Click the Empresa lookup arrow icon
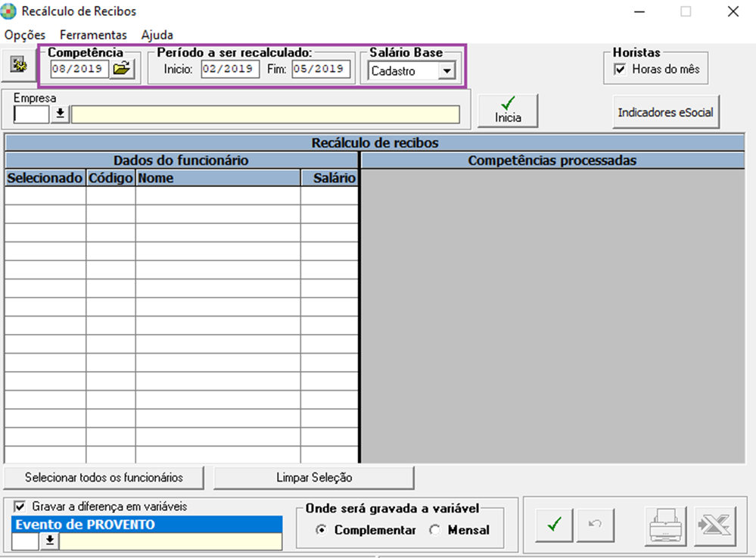 [x=61, y=114]
